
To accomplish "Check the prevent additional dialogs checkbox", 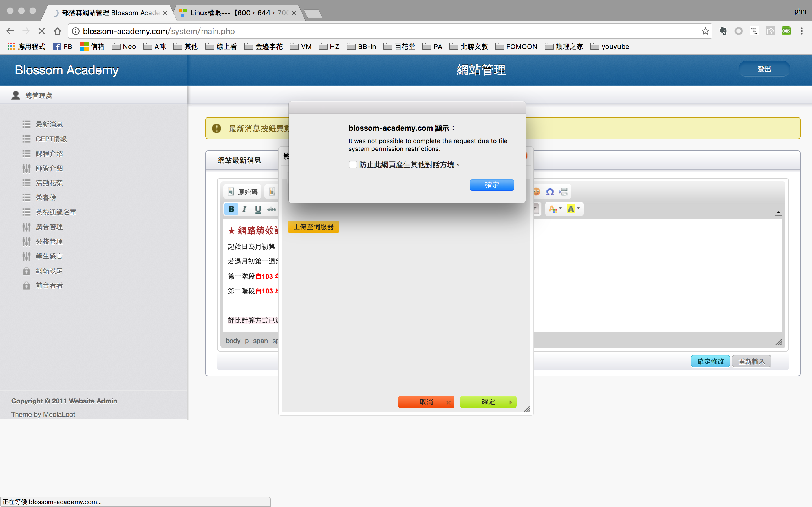I will coord(353,165).
